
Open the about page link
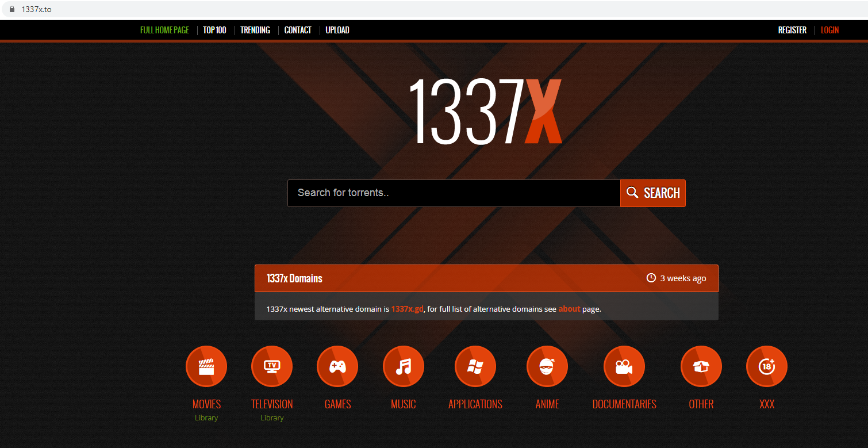(569, 309)
